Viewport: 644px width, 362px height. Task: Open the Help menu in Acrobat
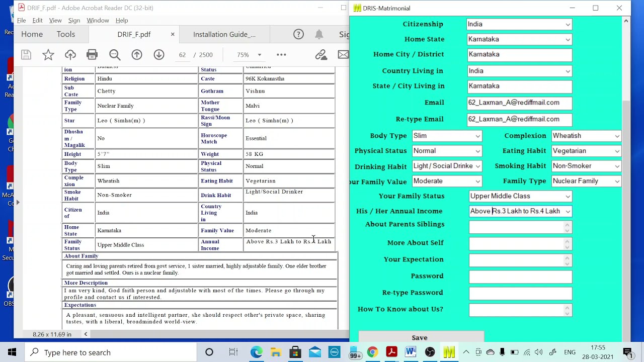(122, 20)
